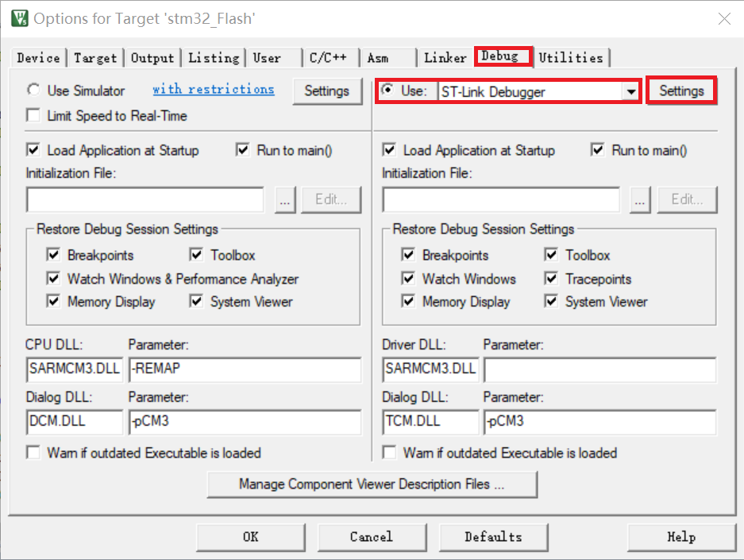744x560 pixels.
Task: Select the User tab
Action: [x=274, y=58]
